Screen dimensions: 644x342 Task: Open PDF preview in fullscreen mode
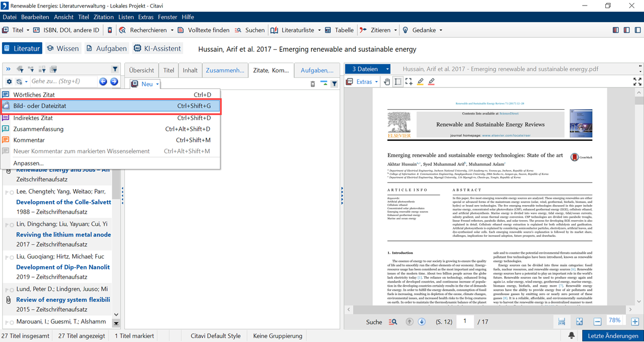click(636, 82)
